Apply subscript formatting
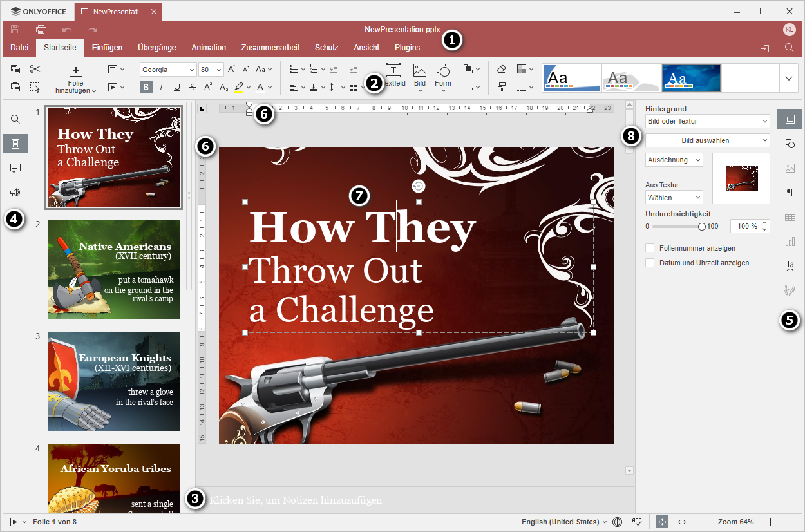 click(x=224, y=87)
